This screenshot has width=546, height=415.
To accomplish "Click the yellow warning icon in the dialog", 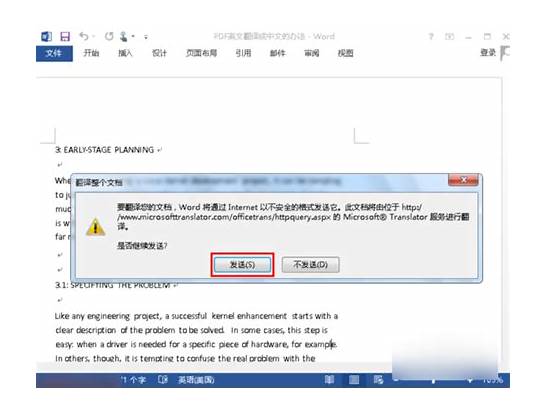I will 95,227.
